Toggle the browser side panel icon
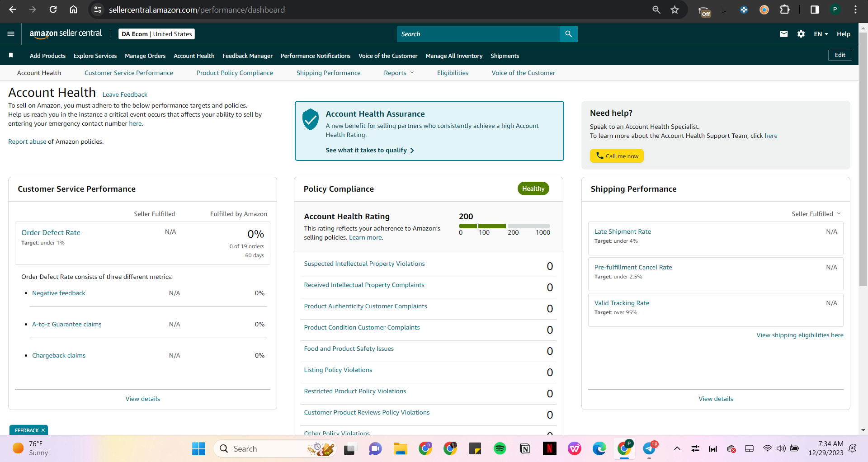Screen dimensions: 868x462 pyautogui.click(x=814, y=9)
